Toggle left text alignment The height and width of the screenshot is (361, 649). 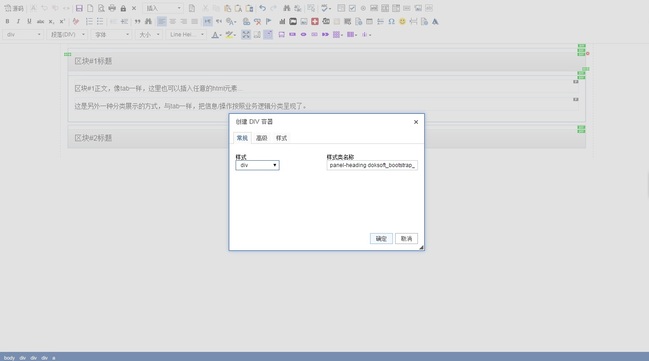point(161,22)
